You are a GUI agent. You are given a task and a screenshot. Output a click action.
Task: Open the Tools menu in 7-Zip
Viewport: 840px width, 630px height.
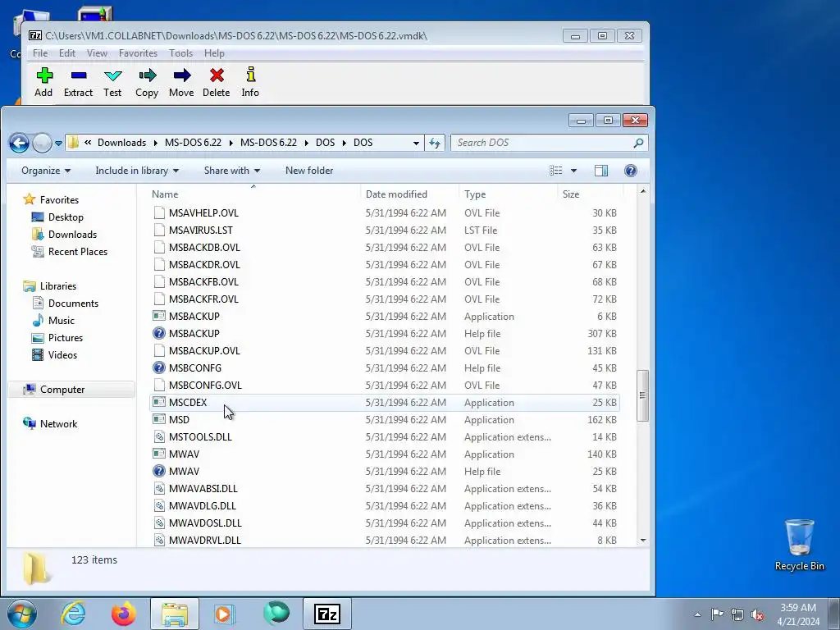(x=180, y=53)
